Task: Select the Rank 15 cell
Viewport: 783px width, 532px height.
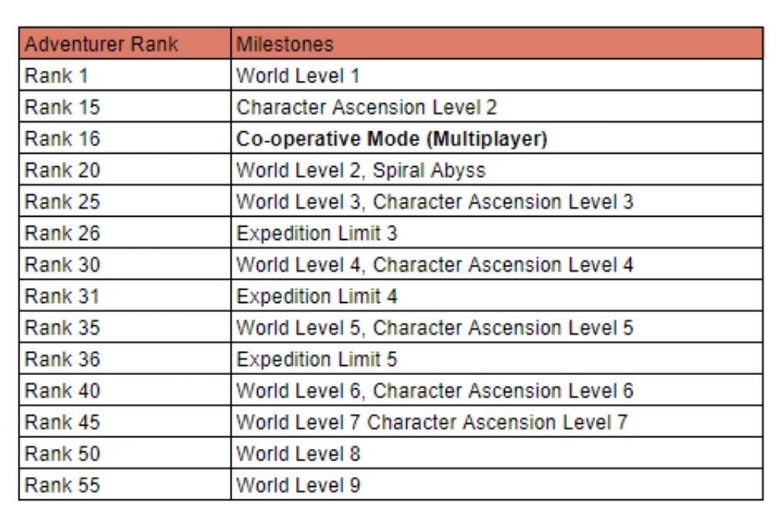Action: (125, 106)
